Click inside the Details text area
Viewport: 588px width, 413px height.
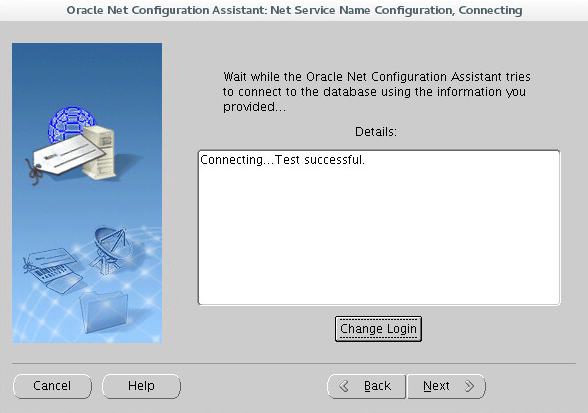(379, 228)
